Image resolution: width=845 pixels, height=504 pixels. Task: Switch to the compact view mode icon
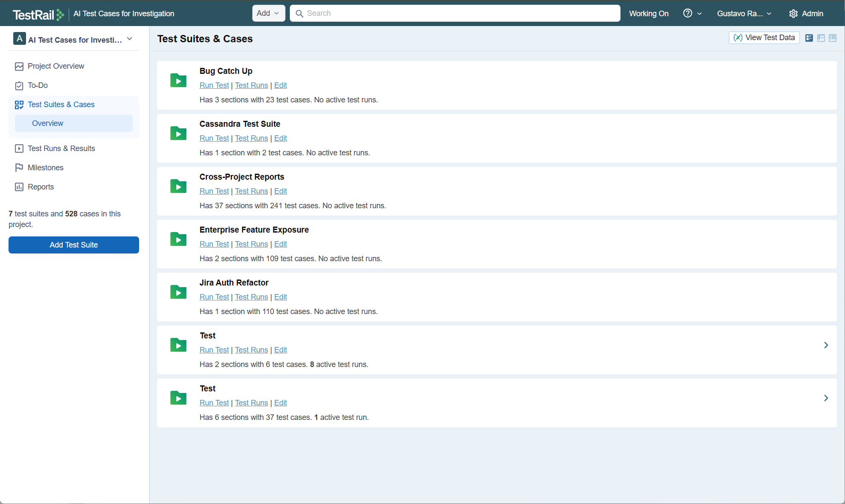click(821, 38)
